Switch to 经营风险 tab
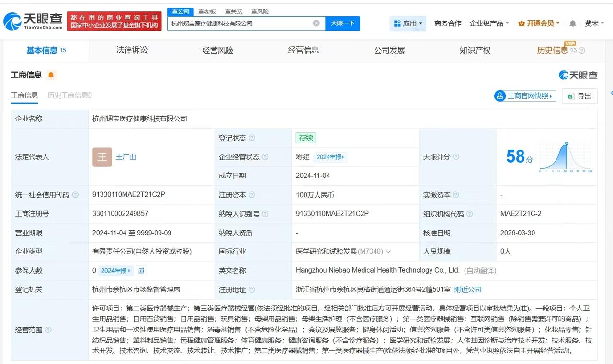The height and width of the screenshot is (364, 613). pyautogui.click(x=218, y=50)
